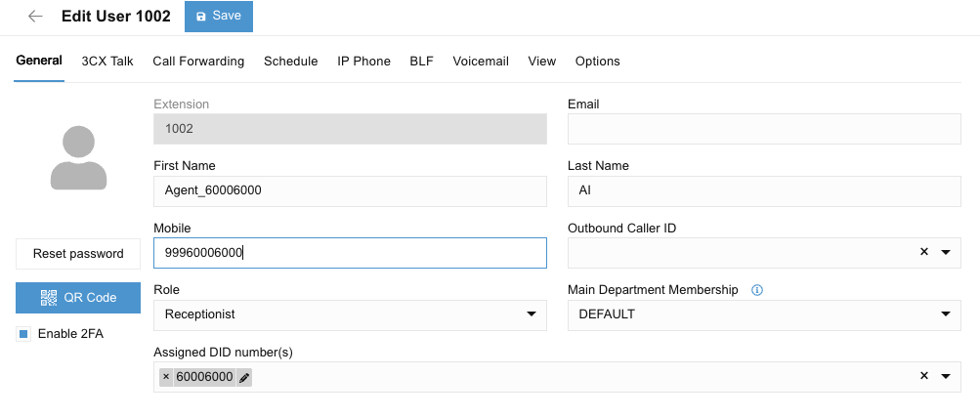980x418 pixels.
Task: Switch to the Call Forwarding tab
Action: [x=198, y=61]
